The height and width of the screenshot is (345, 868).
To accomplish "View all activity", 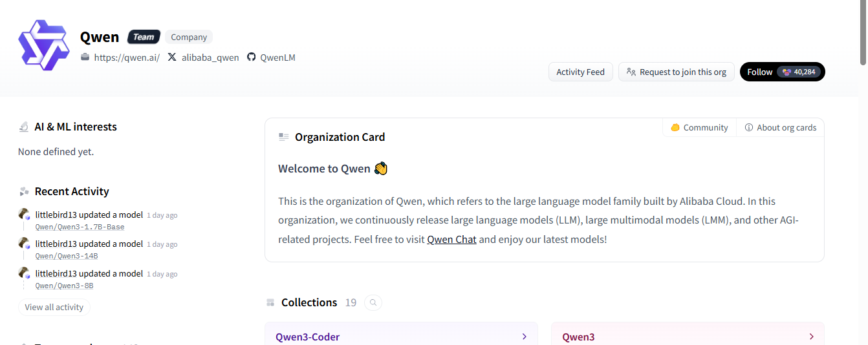I will point(54,307).
